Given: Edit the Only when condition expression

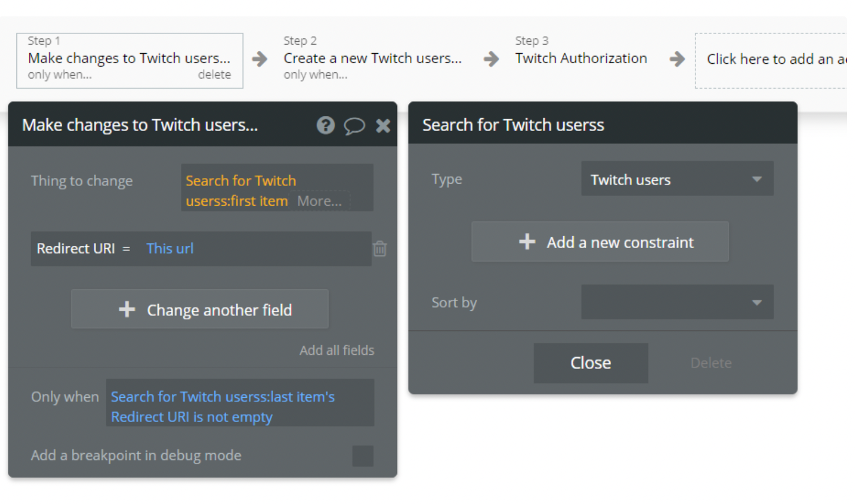Looking at the screenshot, I should (x=240, y=403).
